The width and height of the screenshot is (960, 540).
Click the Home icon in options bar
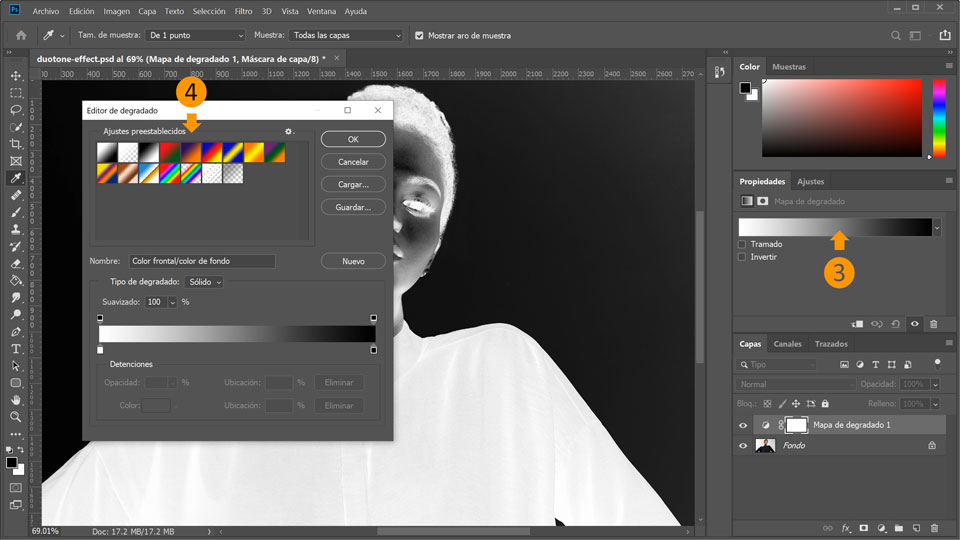click(21, 36)
